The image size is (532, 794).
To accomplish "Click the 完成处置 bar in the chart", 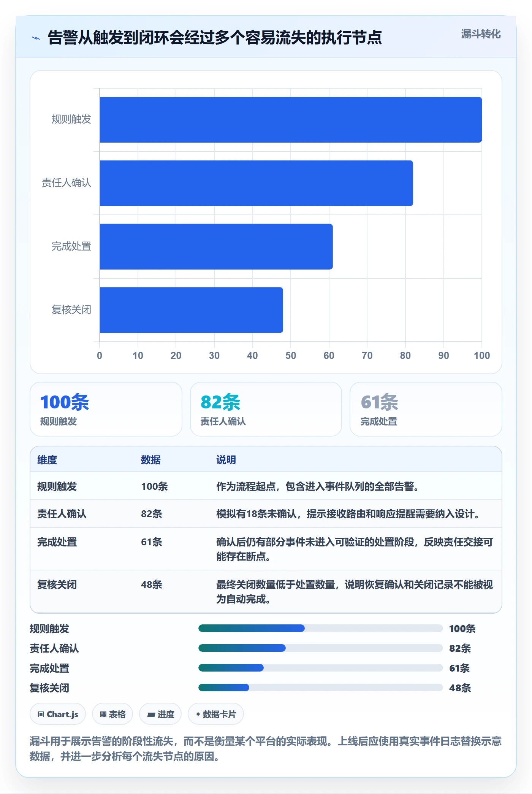I will pyautogui.click(x=216, y=246).
